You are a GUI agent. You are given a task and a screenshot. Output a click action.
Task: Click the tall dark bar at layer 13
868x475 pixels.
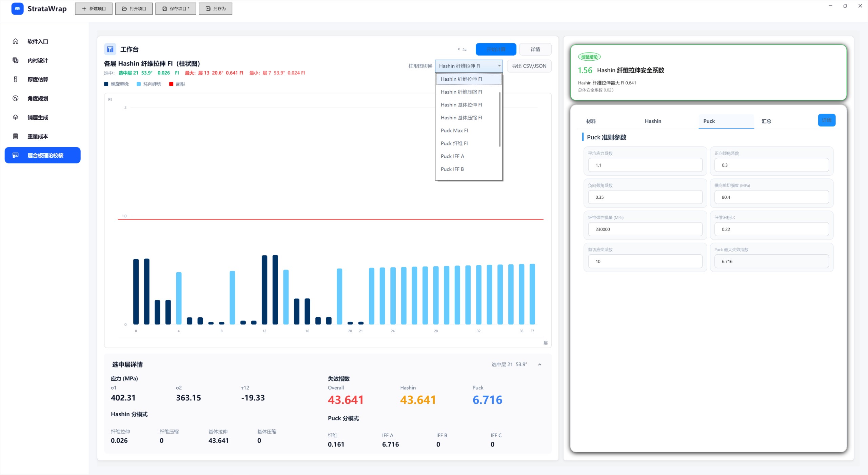[275, 290]
